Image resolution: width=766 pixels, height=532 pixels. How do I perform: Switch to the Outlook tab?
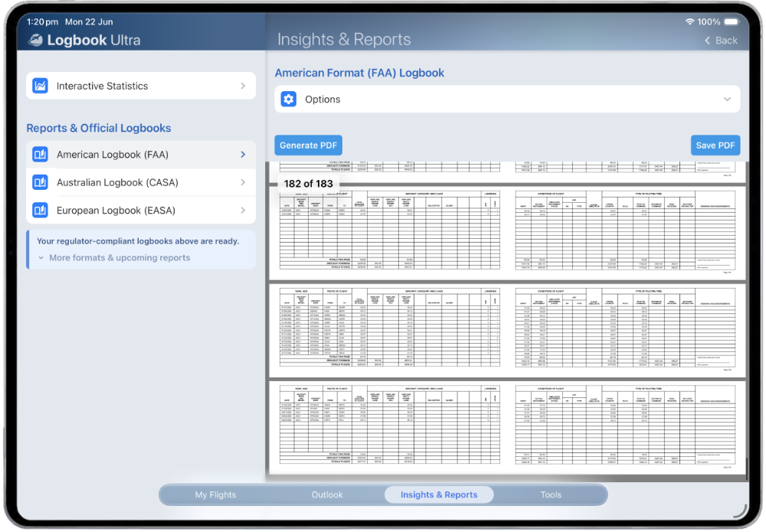327,495
